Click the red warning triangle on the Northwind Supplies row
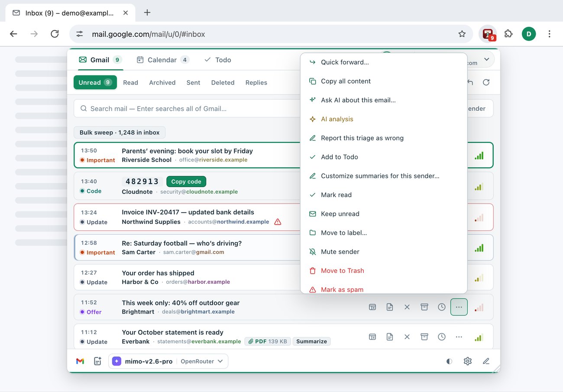 click(278, 222)
